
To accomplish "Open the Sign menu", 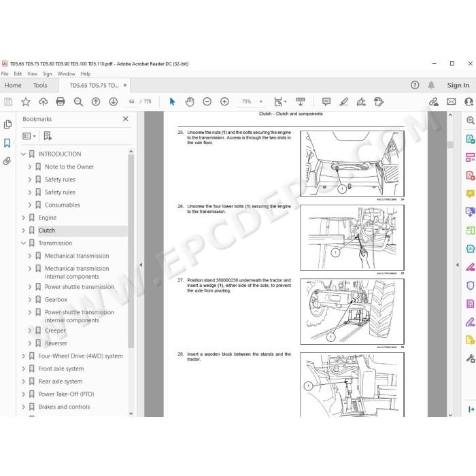I will click(x=48, y=73).
